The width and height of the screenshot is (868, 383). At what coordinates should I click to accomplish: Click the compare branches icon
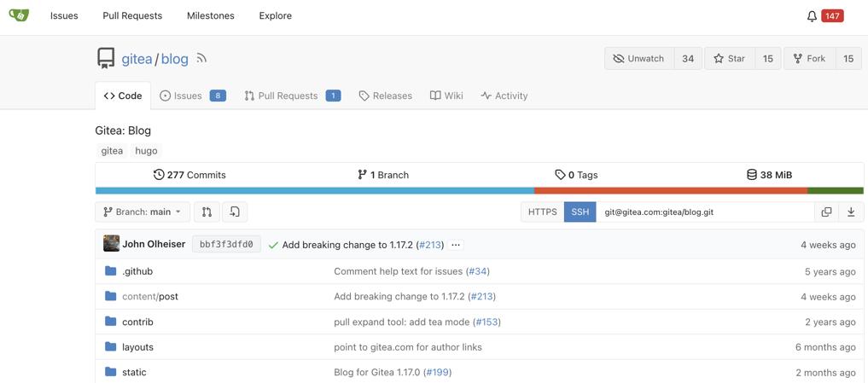(207, 212)
